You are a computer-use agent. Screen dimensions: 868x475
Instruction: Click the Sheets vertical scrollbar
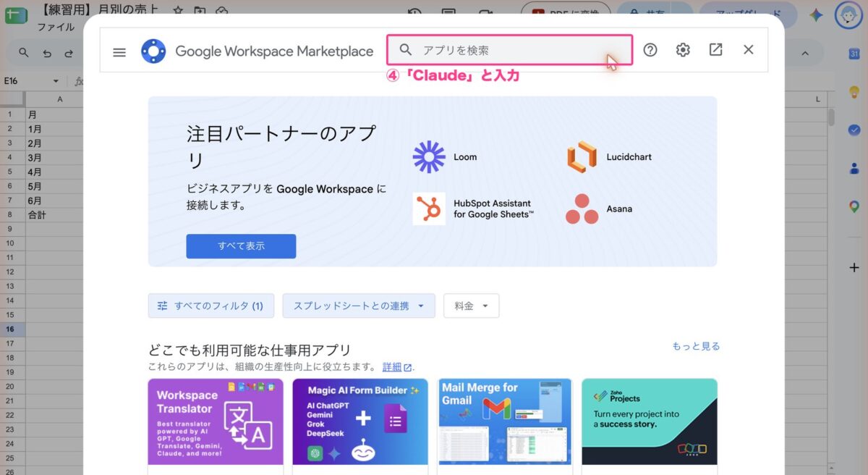[x=832, y=117]
